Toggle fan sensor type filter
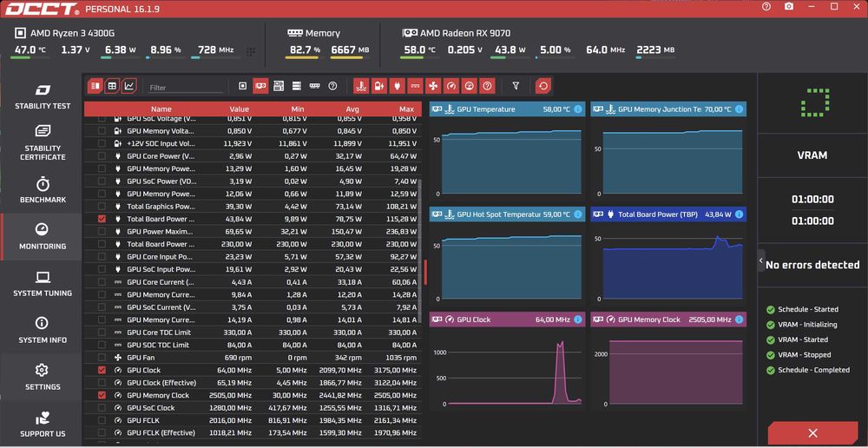 (433, 86)
